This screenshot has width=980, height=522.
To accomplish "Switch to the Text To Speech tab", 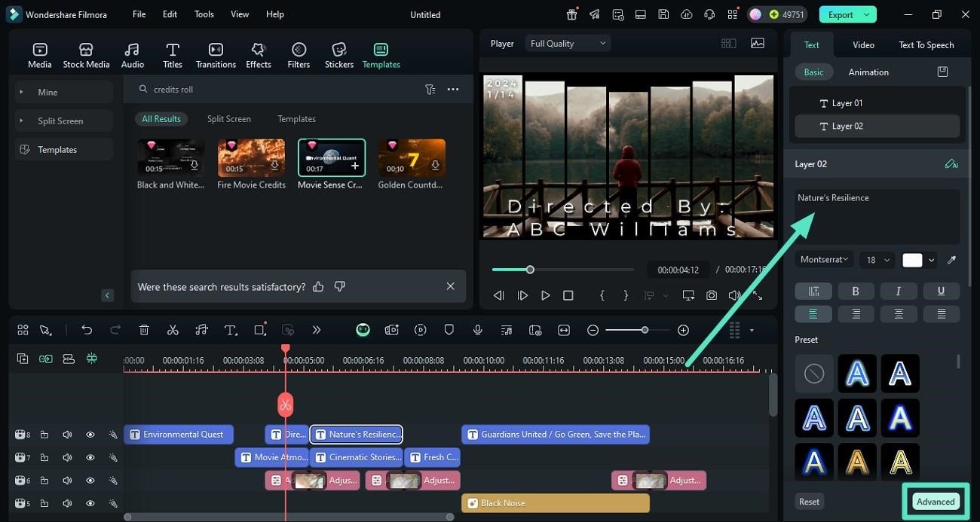I will click(926, 44).
